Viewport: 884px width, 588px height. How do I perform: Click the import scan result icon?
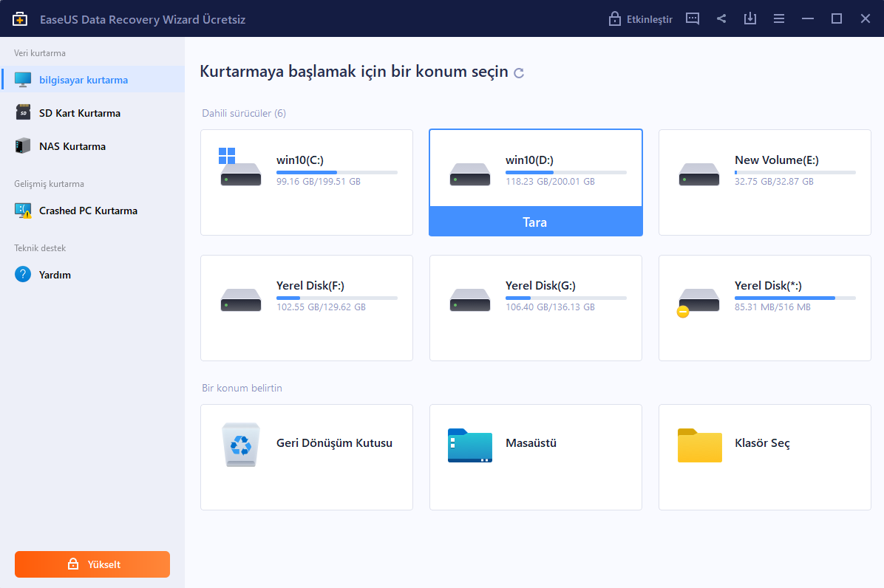coord(750,19)
